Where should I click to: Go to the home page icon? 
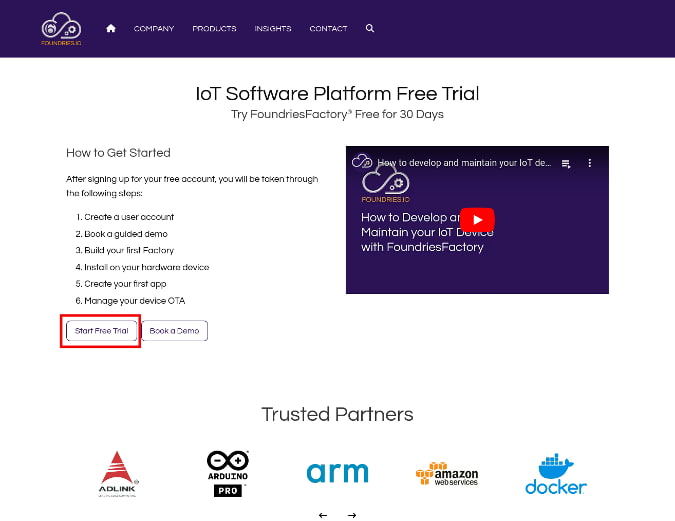[x=111, y=29]
